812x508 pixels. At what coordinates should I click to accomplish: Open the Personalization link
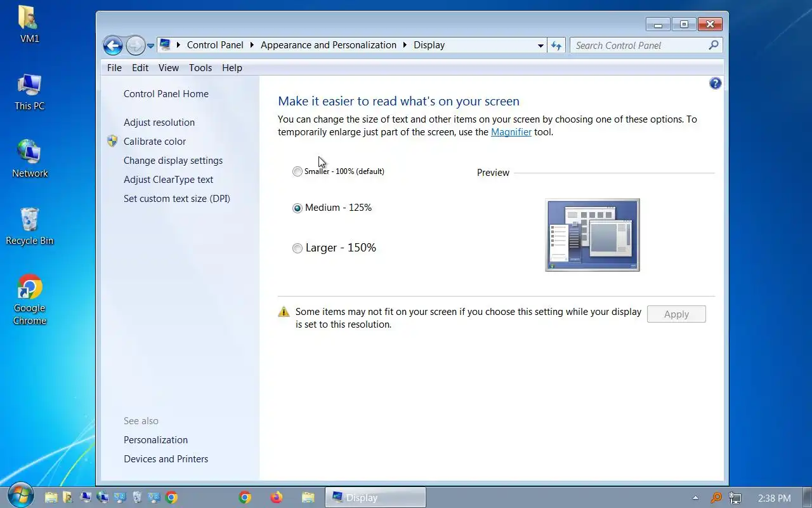[155, 439]
